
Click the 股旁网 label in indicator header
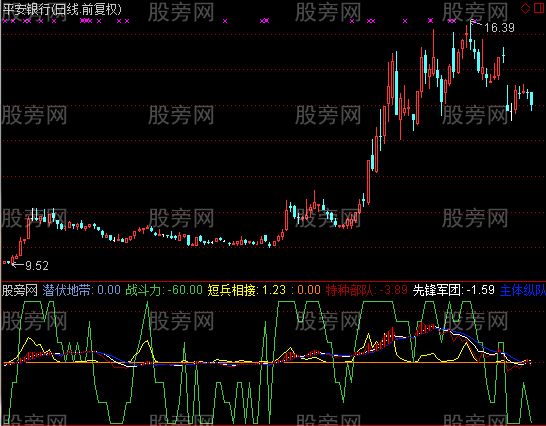pyautogui.click(x=20, y=290)
